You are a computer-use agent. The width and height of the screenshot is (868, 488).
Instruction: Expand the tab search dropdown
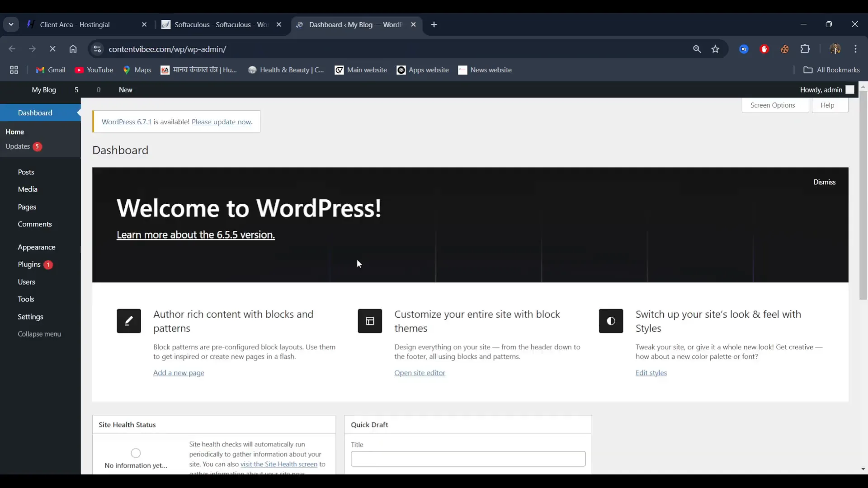(11, 25)
